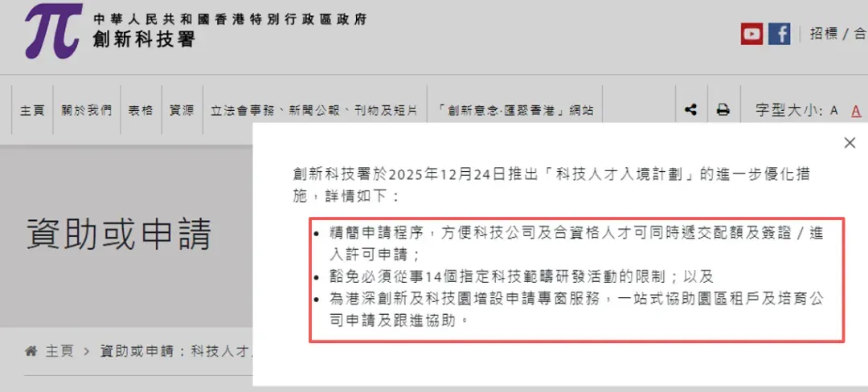Expand the 資源 menu
Image resolution: width=868 pixels, height=392 pixels.
pos(182,110)
